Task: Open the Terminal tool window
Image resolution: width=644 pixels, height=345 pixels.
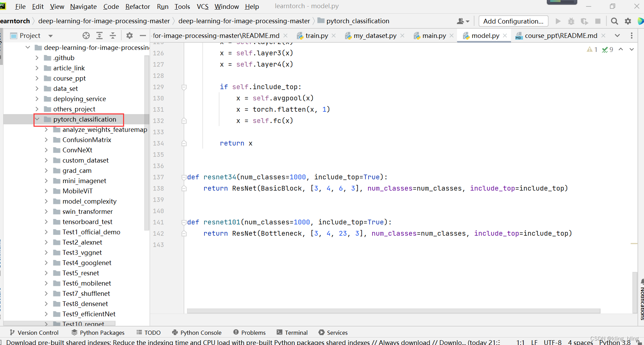Action: [292, 333]
